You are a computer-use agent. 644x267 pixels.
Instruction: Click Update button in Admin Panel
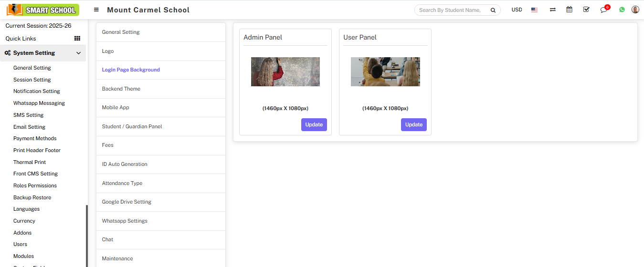tap(314, 124)
